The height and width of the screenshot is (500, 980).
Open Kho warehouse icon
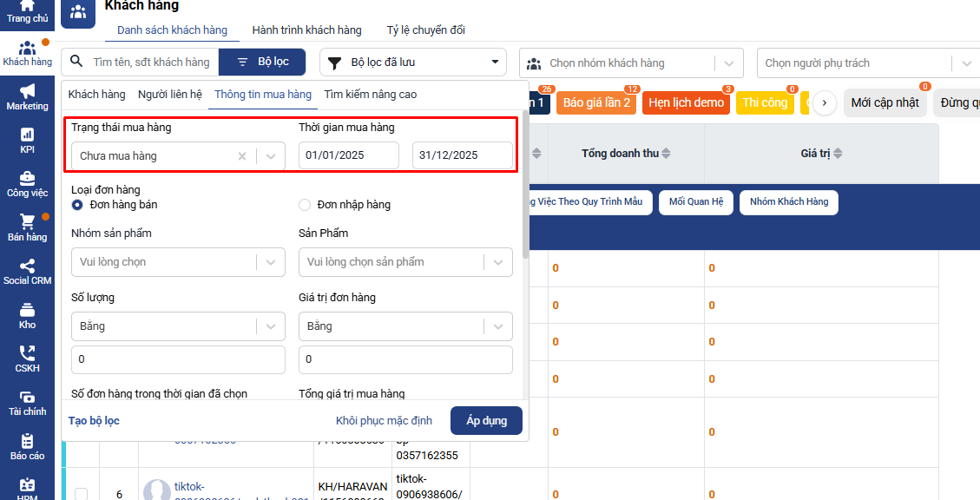click(27, 315)
